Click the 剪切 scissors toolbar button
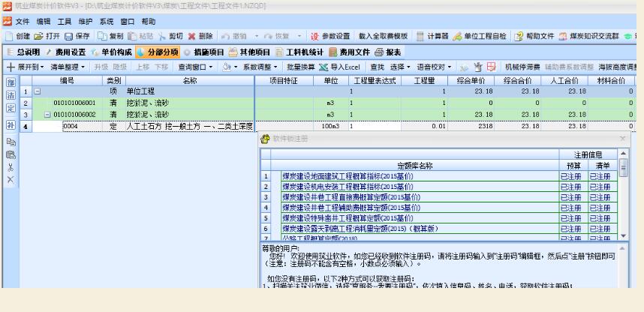Screen dimensions: 644x312 pyautogui.click(x=170, y=36)
